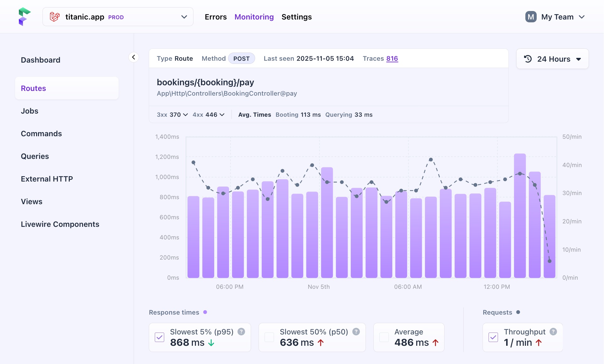604x364 pixels.
Task: Open help icon for Slowest 50% (p50)
Action: tap(356, 332)
